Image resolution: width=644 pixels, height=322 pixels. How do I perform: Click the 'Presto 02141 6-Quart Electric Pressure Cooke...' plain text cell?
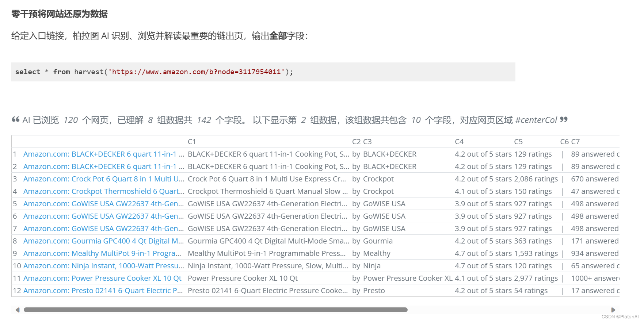click(268, 291)
